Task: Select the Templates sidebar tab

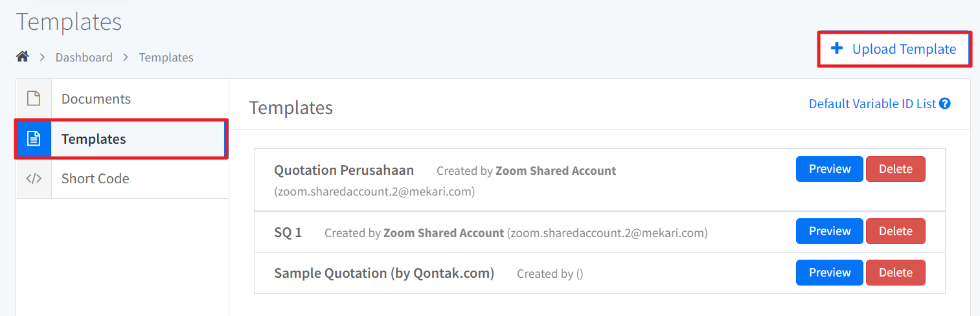Action: 122,139
